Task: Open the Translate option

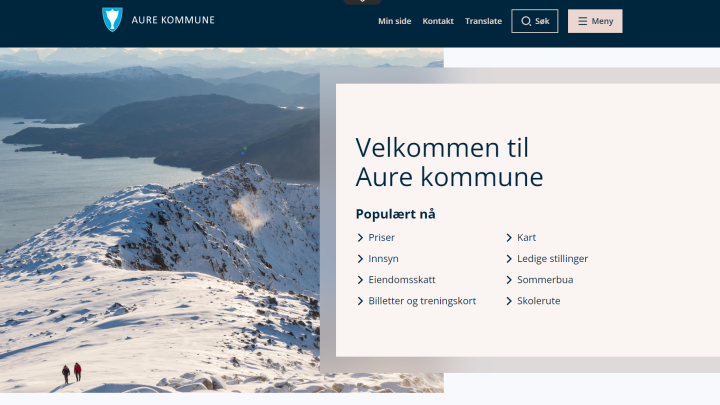Action: (484, 21)
